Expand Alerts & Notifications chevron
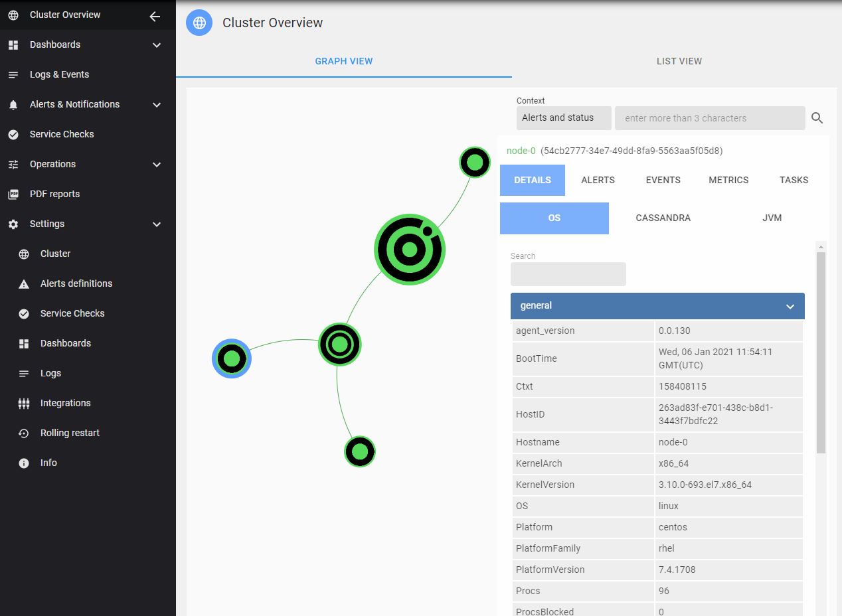The width and height of the screenshot is (842, 616). 157,105
